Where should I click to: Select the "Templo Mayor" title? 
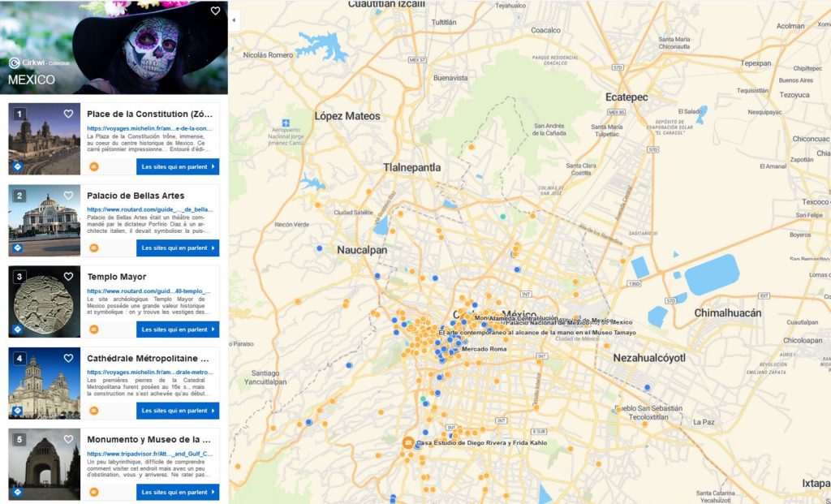[117, 277]
